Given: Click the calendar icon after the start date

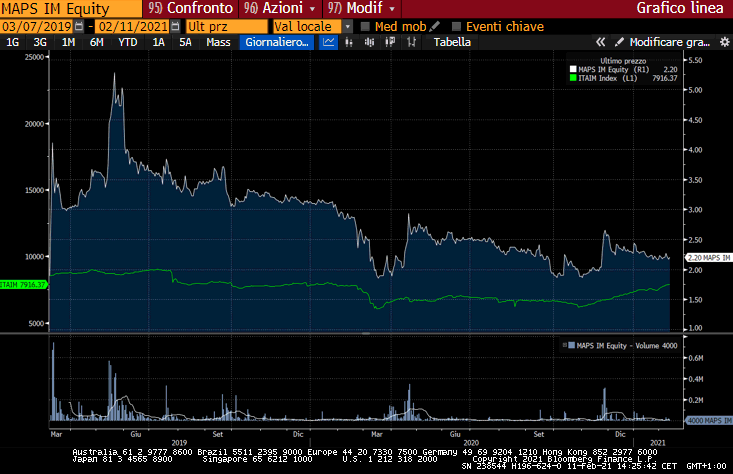Looking at the screenshot, I should pyautogui.click(x=78, y=27).
